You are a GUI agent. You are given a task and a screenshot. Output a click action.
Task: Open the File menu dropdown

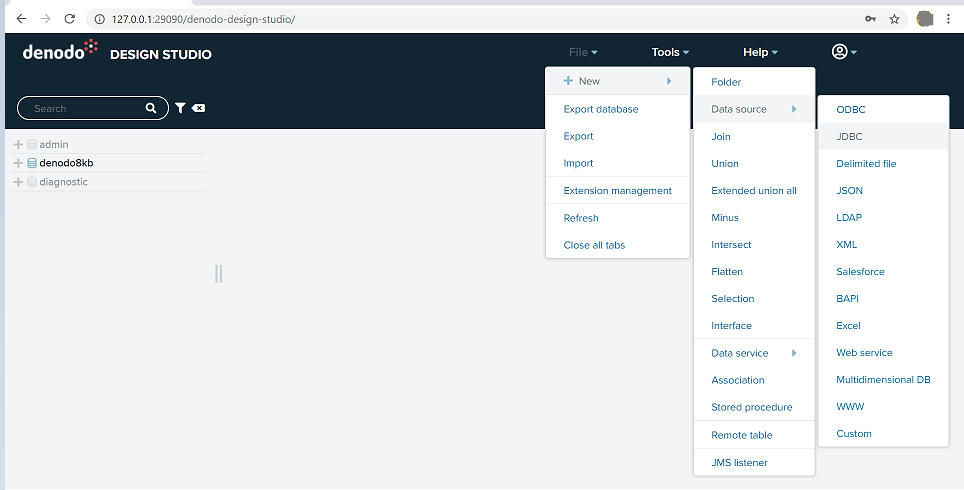[x=583, y=52]
